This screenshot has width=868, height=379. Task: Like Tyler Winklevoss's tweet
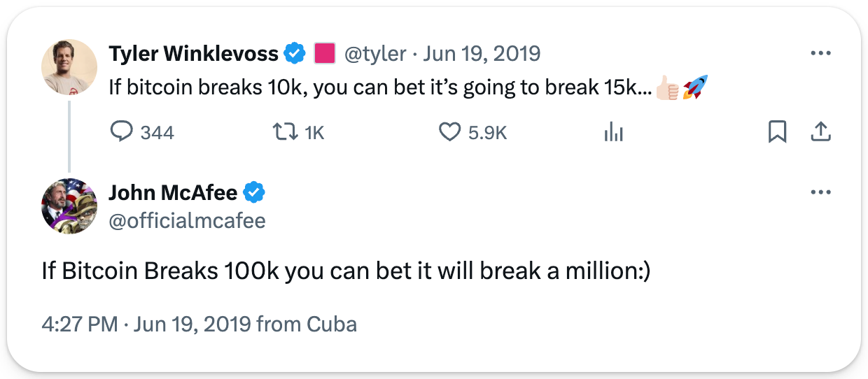click(x=449, y=132)
